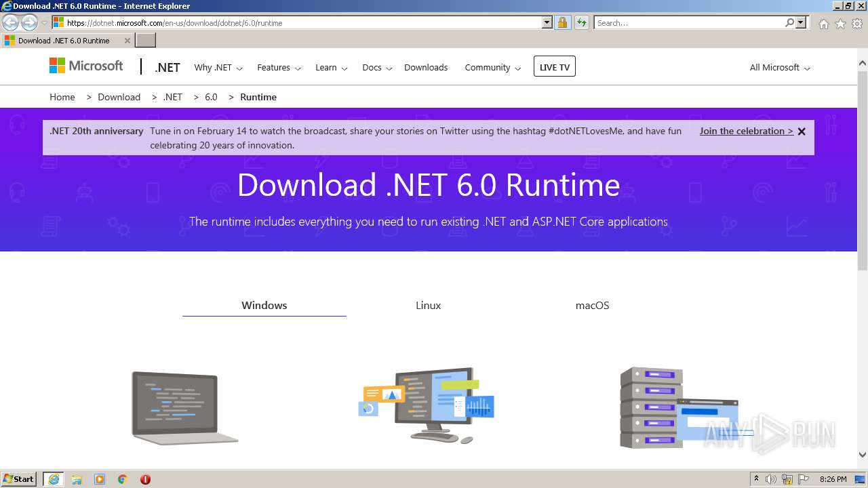
Task: Click the network tray icon
Action: (787, 479)
